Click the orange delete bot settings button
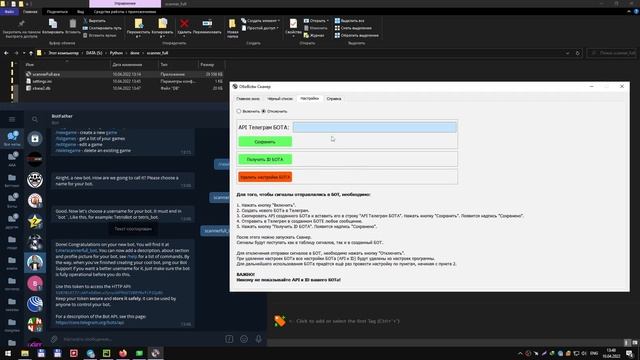Image resolution: width=640 pixels, height=360 pixels. coord(265,177)
